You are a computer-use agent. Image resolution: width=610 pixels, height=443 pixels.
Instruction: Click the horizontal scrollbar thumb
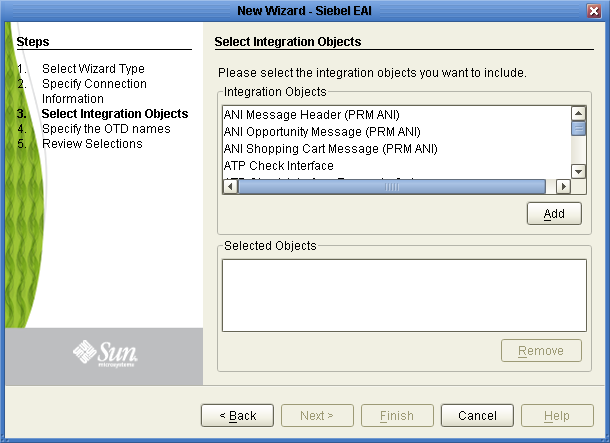(392, 187)
